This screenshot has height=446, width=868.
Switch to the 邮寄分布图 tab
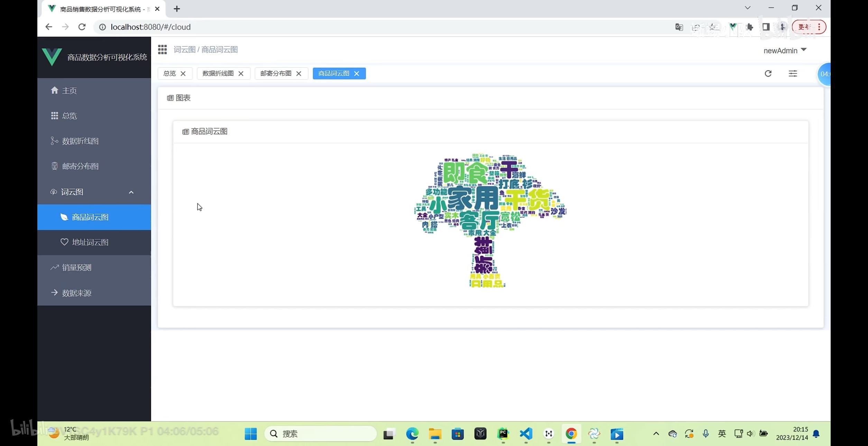point(276,73)
